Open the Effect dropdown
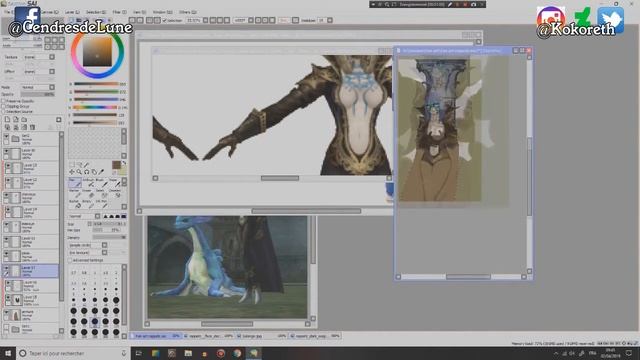640x360 pixels. [x=52, y=71]
